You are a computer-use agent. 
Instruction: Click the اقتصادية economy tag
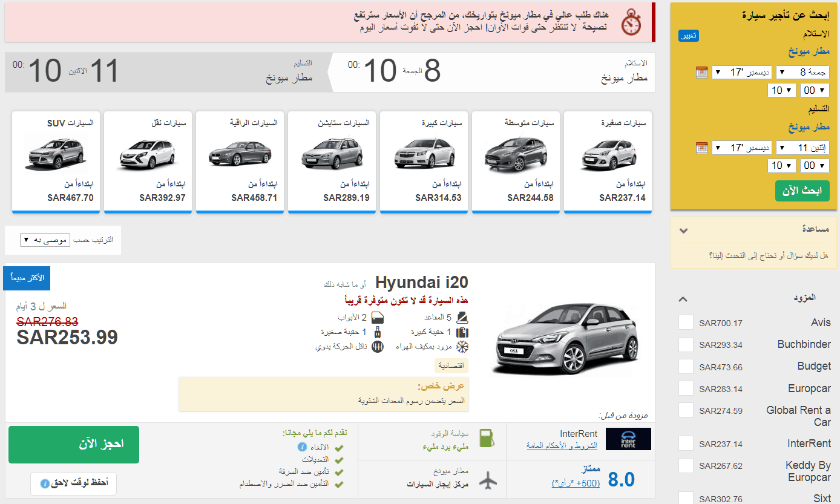[x=451, y=365]
